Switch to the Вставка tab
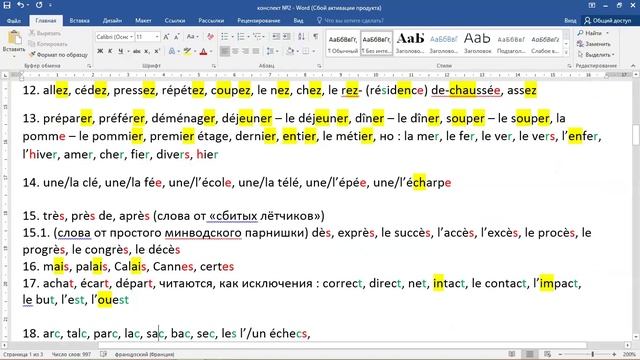 click(x=79, y=20)
